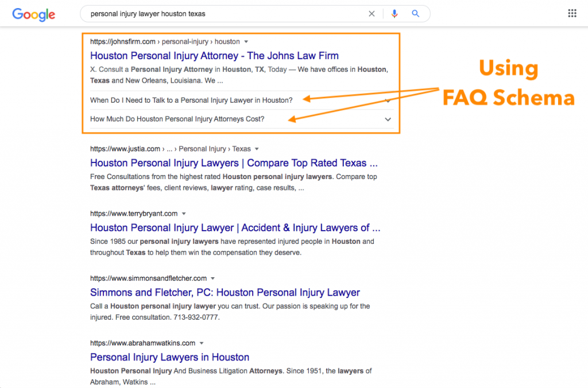Click the https://www.justia.com breadcrumb URL
The width and height of the screenshot is (588, 388).
tap(125, 149)
